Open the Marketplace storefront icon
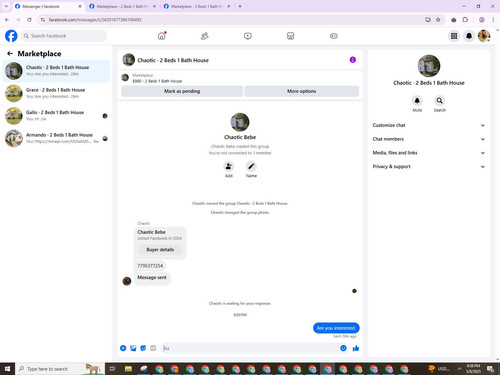The height and width of the screenshot is (375, 500). [x=291, y=36]
